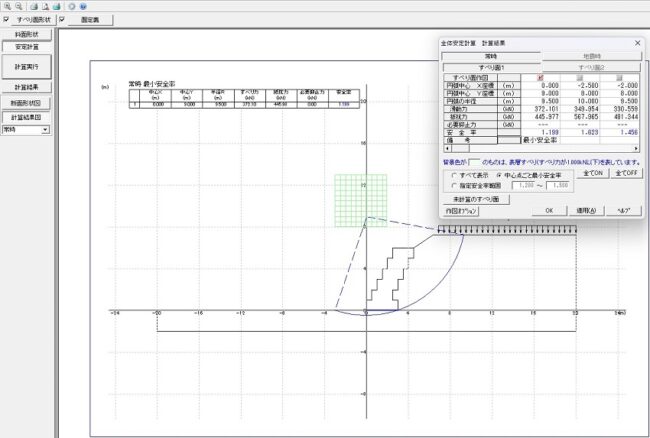Click the sliding force cell 330.559
This screenshot has width=650, height=438.
619,109
